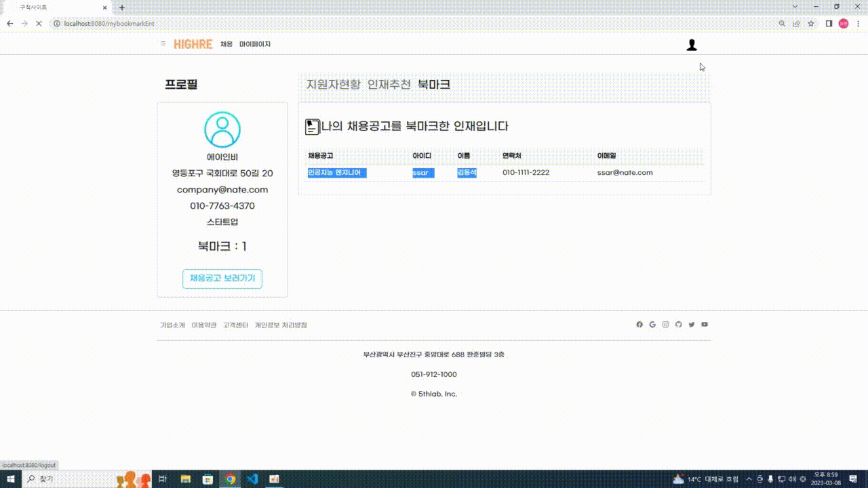Click the HIGHRE logo
Viewport: 868px width, 488px height.
point(193,44)
